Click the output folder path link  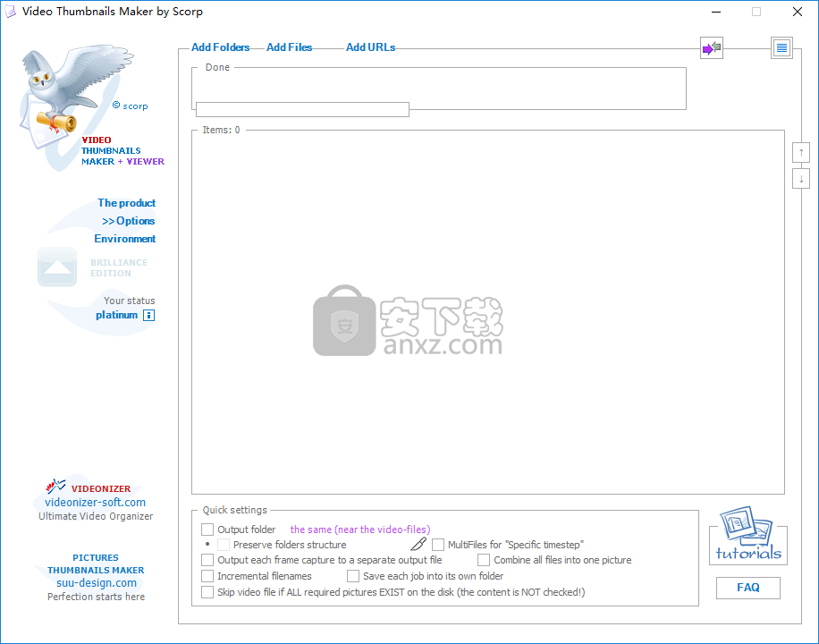pos(360,530)
